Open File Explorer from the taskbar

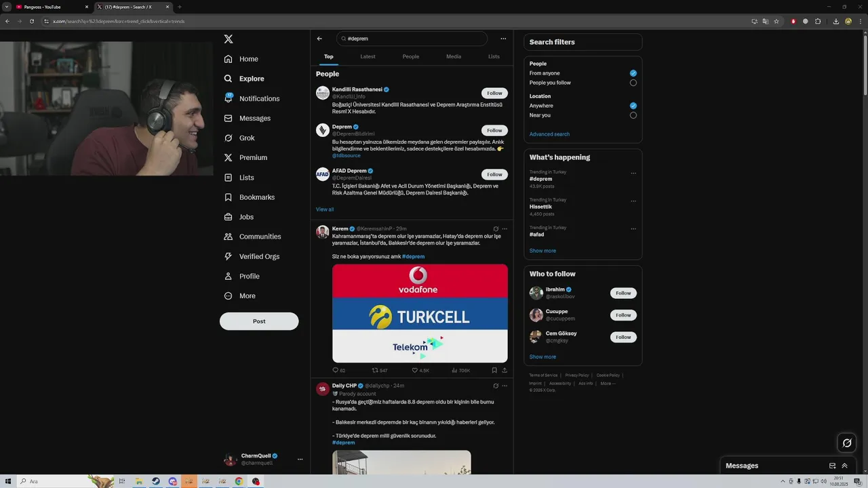[x=139, y=481]
